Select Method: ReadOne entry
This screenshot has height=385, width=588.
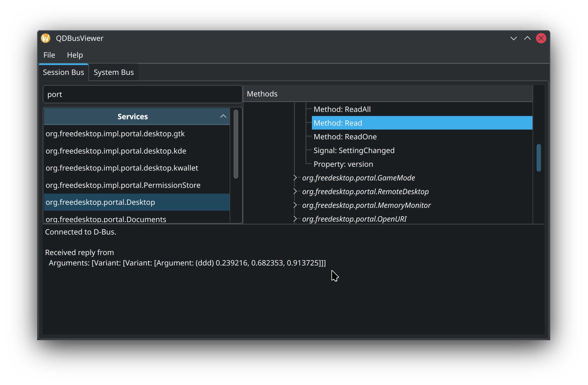click(x=345, y=137)
